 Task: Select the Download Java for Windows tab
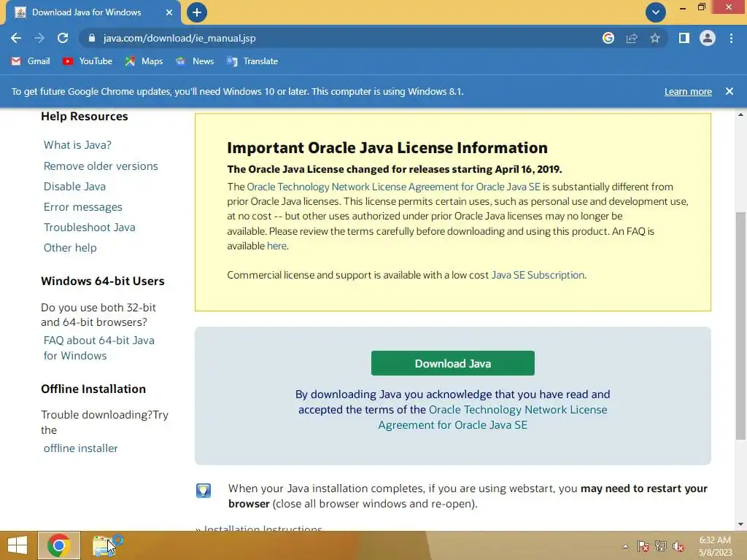tap(93, 12)
